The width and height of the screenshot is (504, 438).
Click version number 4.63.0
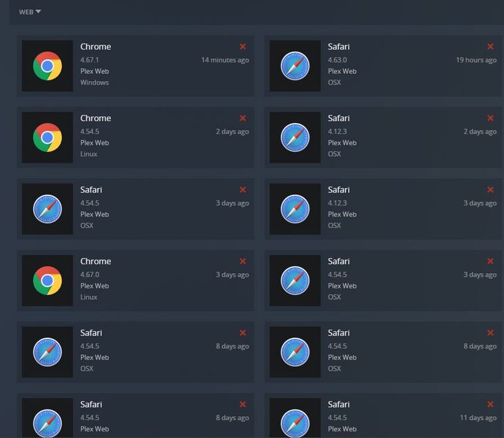[x=337, y=60]
